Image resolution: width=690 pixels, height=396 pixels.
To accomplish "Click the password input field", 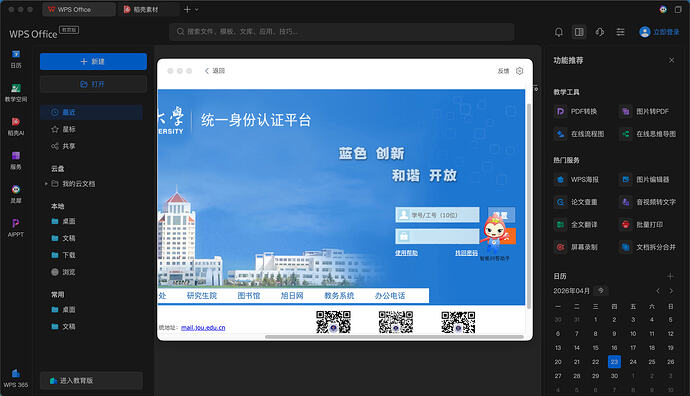I will pos(437,236).
